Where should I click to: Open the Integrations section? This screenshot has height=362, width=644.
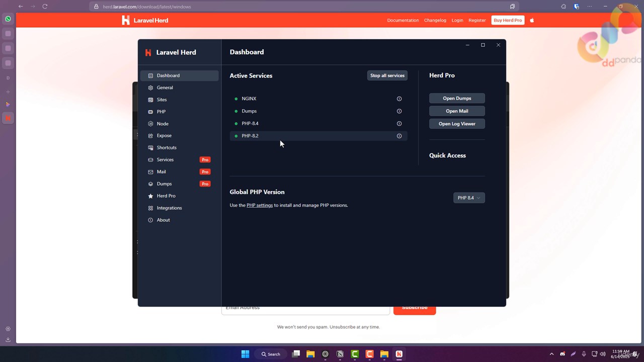click(179, 208)
